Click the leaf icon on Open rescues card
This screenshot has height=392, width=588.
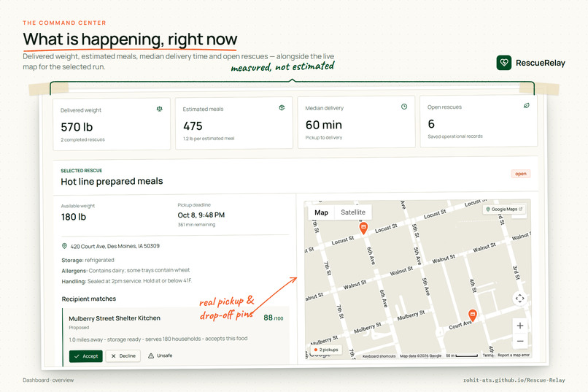(x=527, y=106)
